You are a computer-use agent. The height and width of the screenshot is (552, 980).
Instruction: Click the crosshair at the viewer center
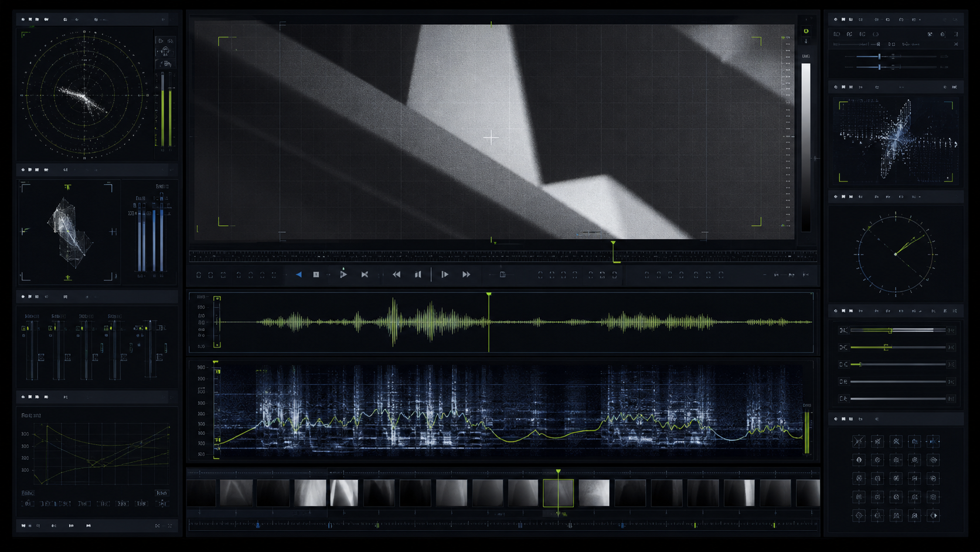(x=491, y=138)
